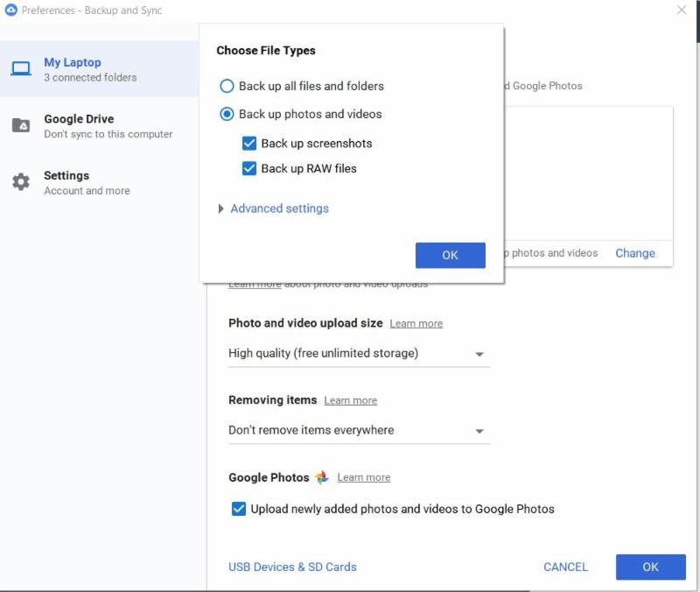Click the Settings gear icon
Viewport: 700px width, 592px height.
pos(21,182)
